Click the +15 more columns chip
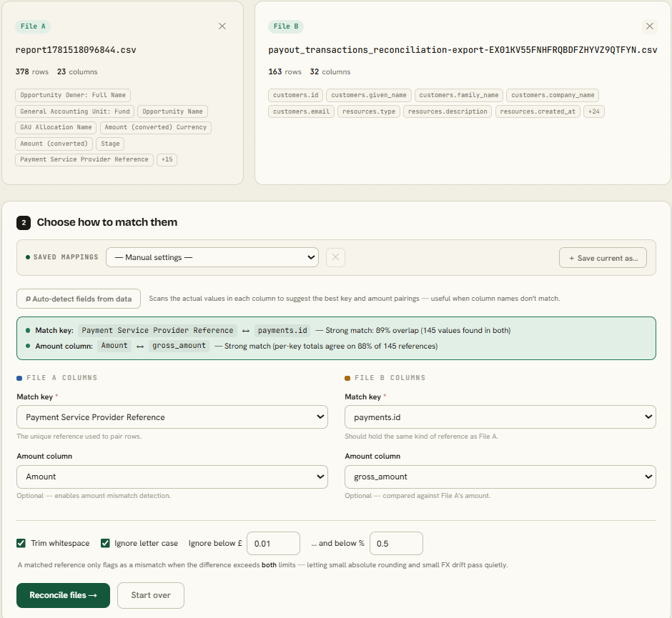The image size is (672, 618). click(x=167, y=159)
